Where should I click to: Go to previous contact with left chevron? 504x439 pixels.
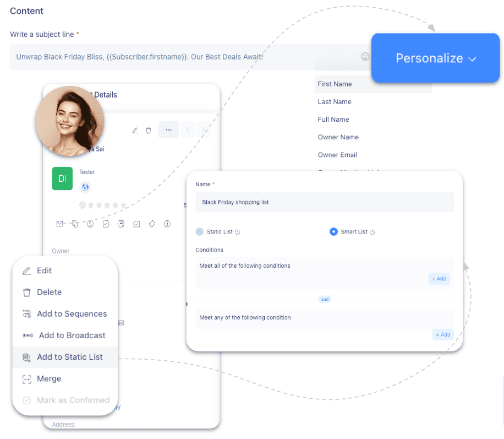click(188, 130)
